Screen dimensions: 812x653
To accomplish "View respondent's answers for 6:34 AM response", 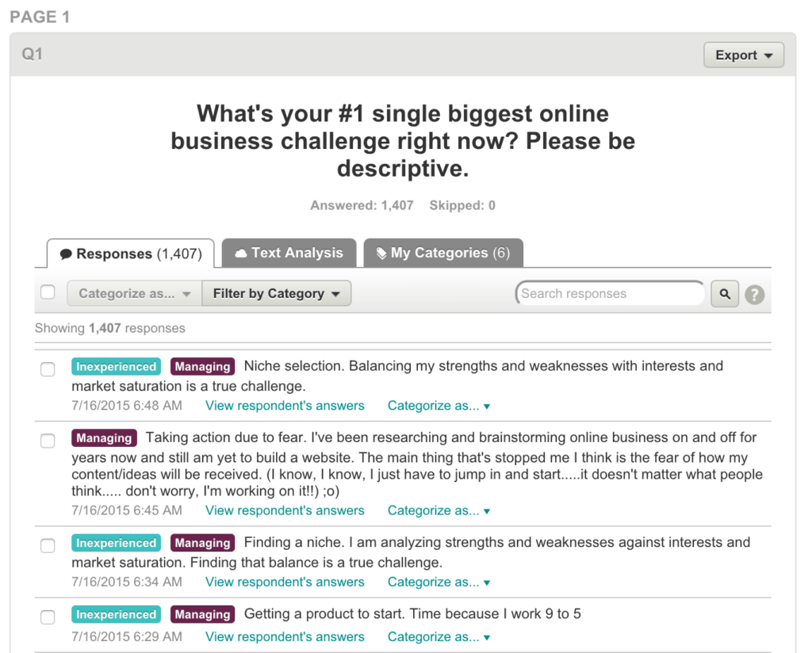I will coord(285,582).
